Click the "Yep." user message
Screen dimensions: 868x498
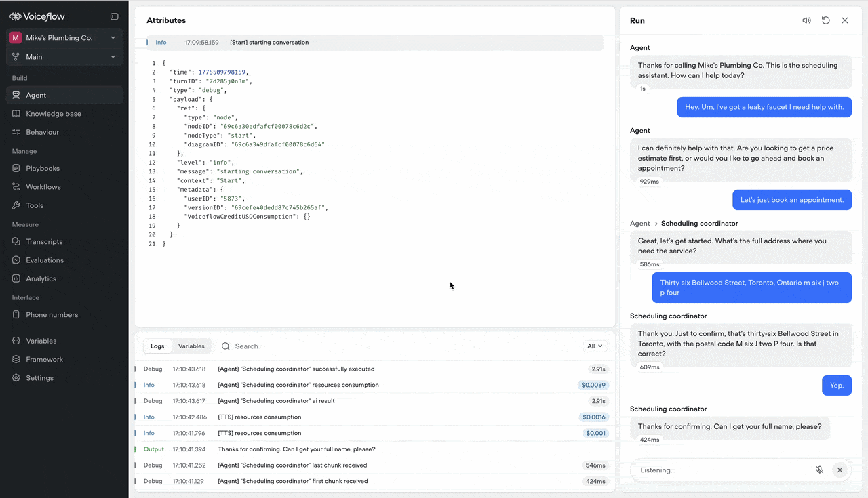[x=836, y=386]
